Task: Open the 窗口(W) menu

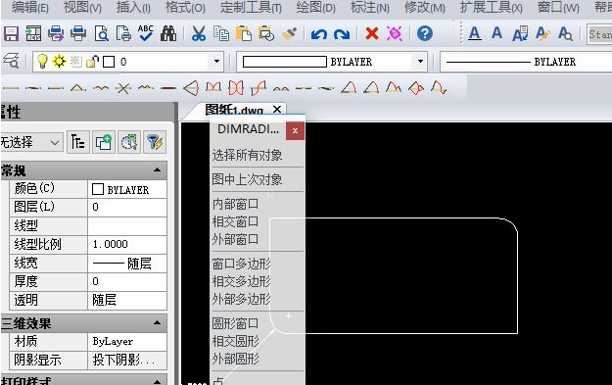Action: point(558,7)
